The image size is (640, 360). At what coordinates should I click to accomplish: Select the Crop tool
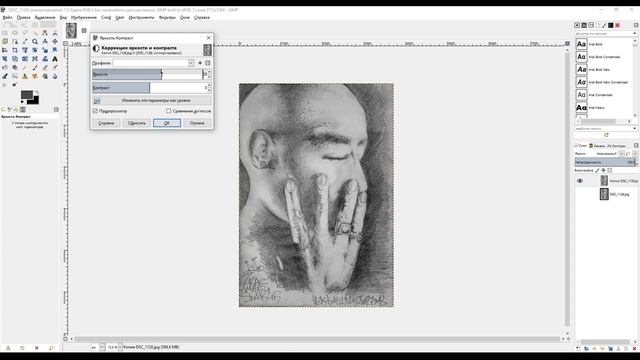(x=15, y=50)
